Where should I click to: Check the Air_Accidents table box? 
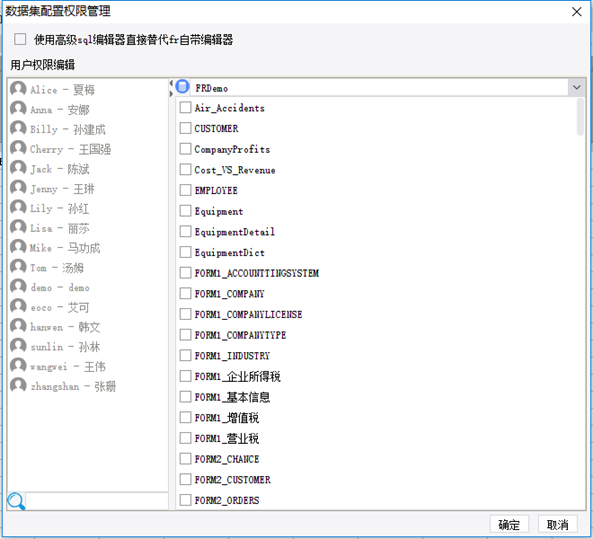pos(185,107)
